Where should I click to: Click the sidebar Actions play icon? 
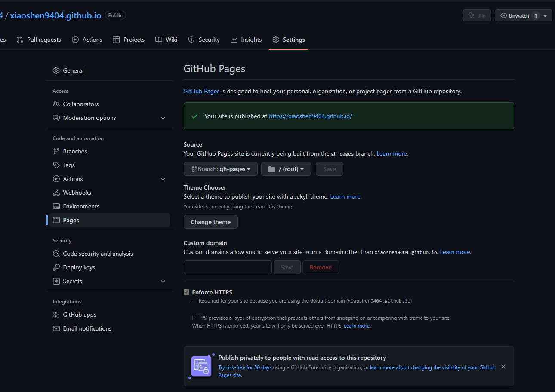click(x=56, y=179)
